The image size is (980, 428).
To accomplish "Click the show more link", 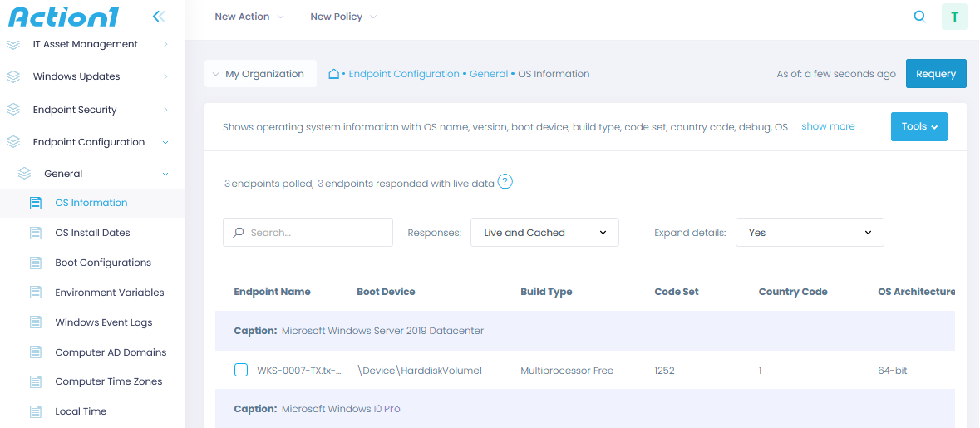I will (828, 126).
